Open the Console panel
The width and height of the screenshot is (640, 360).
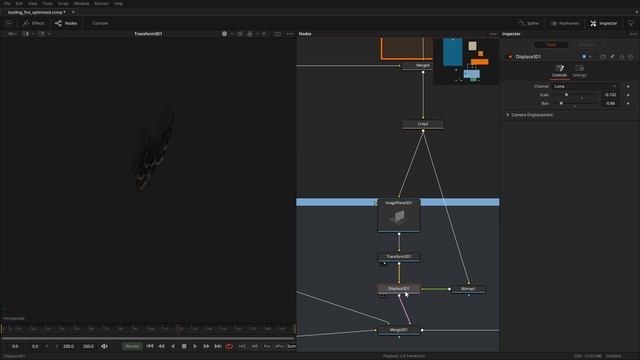tap(100, 23)
